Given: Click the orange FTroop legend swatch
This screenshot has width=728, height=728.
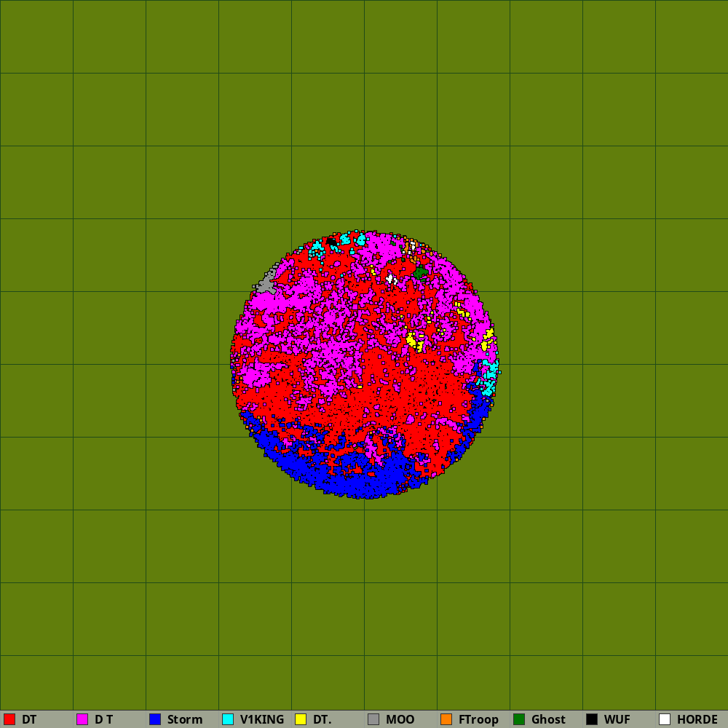Looking at the screenshot, I should 446,719.
